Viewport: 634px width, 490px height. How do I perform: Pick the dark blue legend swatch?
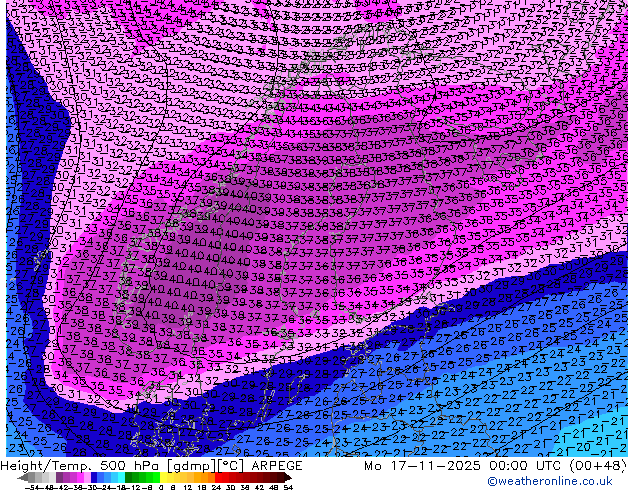tap(94, 478)
